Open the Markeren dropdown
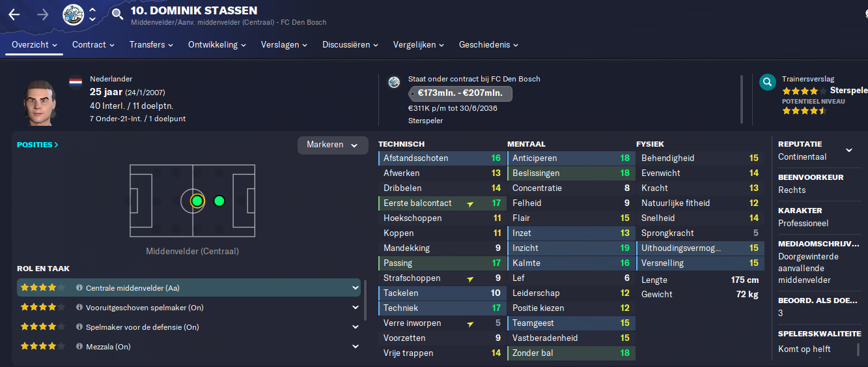This screenshot has width=868, height=367. 333,145
